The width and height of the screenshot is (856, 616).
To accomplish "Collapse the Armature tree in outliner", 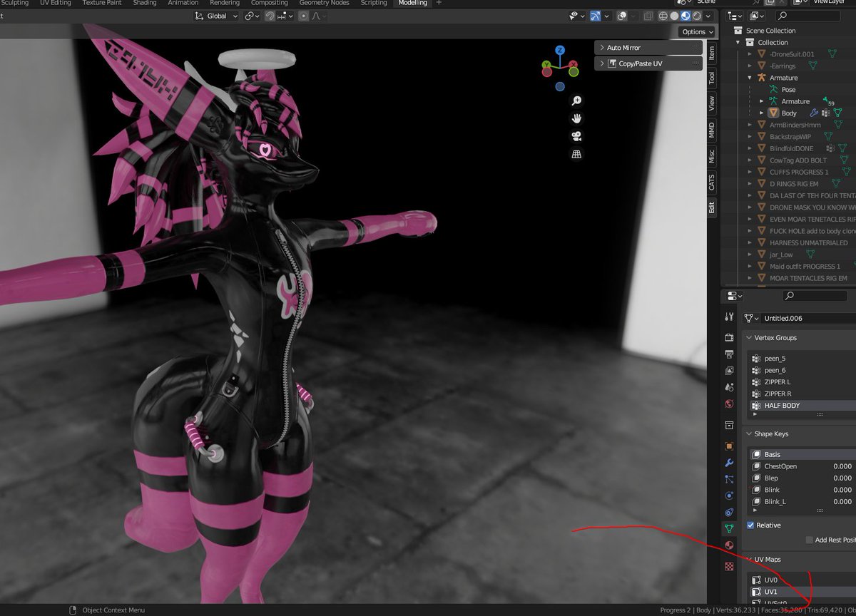I will coord(750,78).
